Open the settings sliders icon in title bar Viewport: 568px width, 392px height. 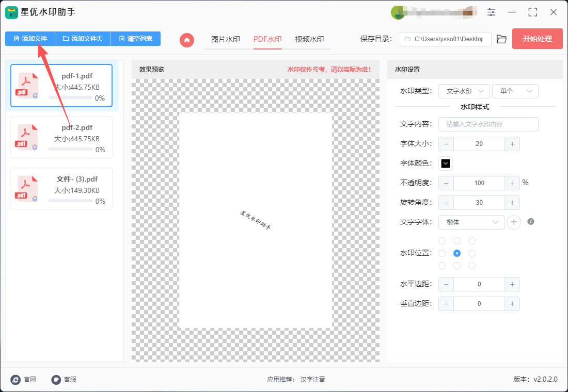coord(491,12)
